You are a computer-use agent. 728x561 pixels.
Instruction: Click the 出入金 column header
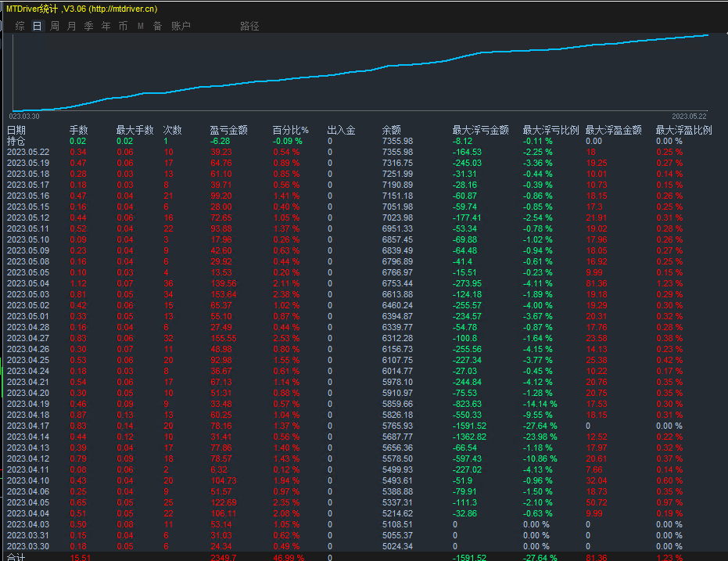(x=341, y=130)
